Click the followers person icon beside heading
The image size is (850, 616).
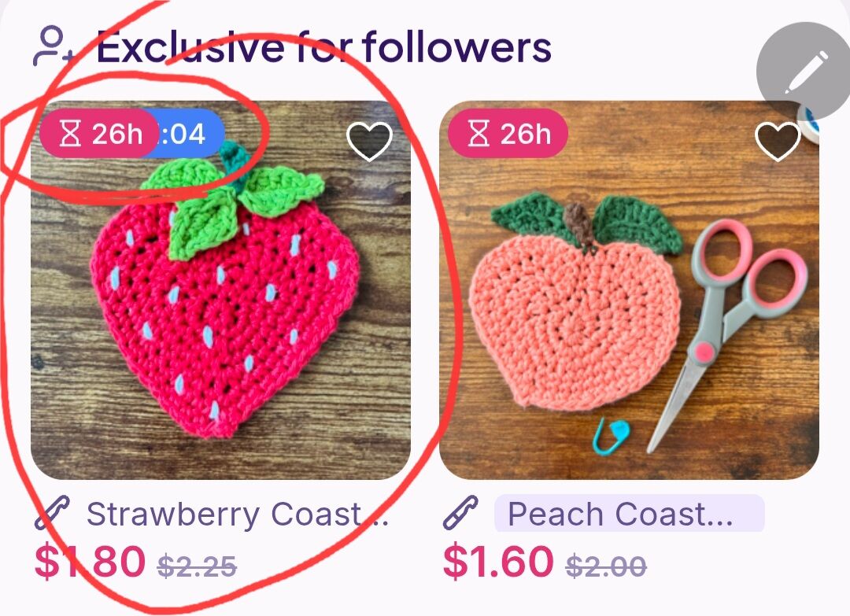pyautogui.click(x=53, y=46)
